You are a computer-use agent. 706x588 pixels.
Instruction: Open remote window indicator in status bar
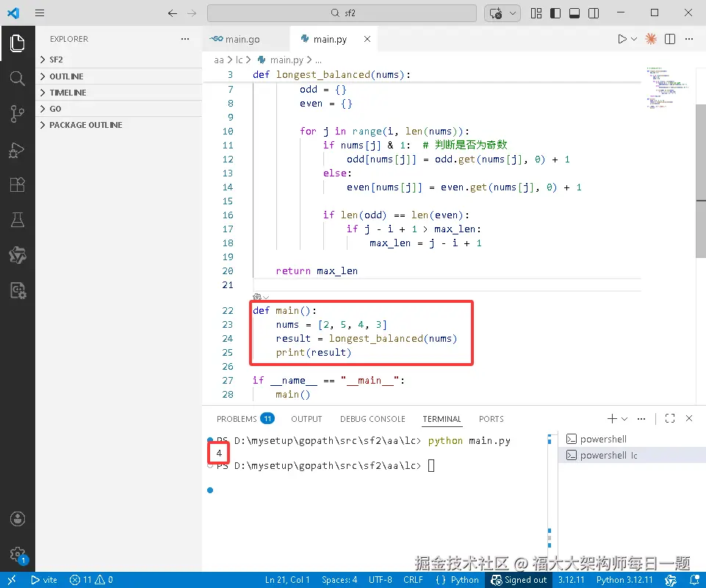(12, 580)
